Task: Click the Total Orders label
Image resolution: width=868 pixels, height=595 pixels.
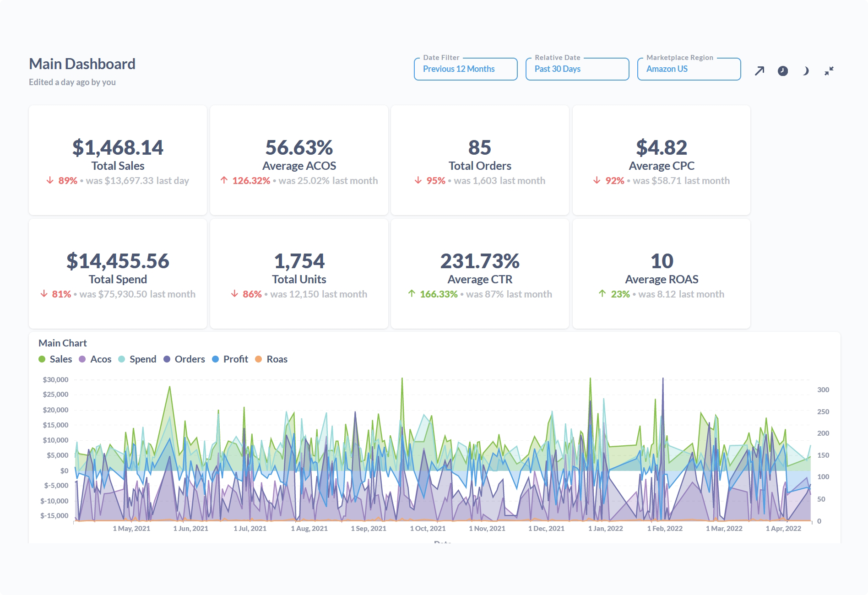Action: (480, 166)
